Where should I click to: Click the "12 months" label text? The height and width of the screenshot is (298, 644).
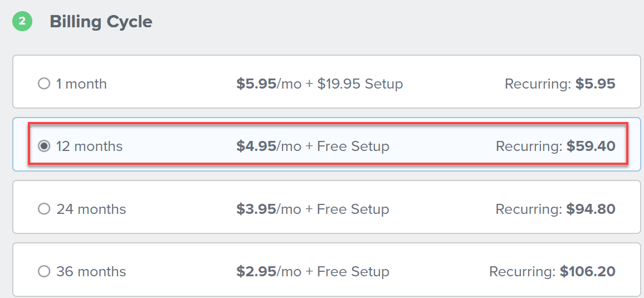click(x=89, y=146)
